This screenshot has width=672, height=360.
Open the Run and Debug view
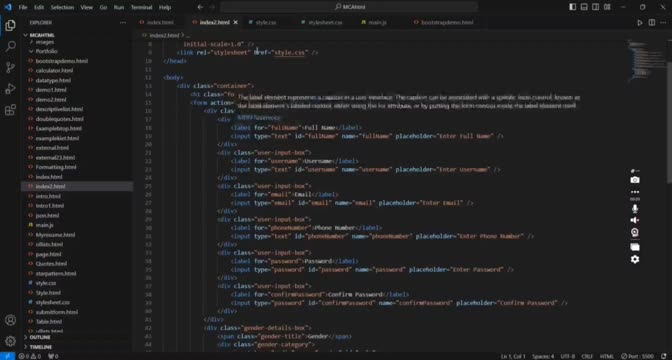(10, 89)
